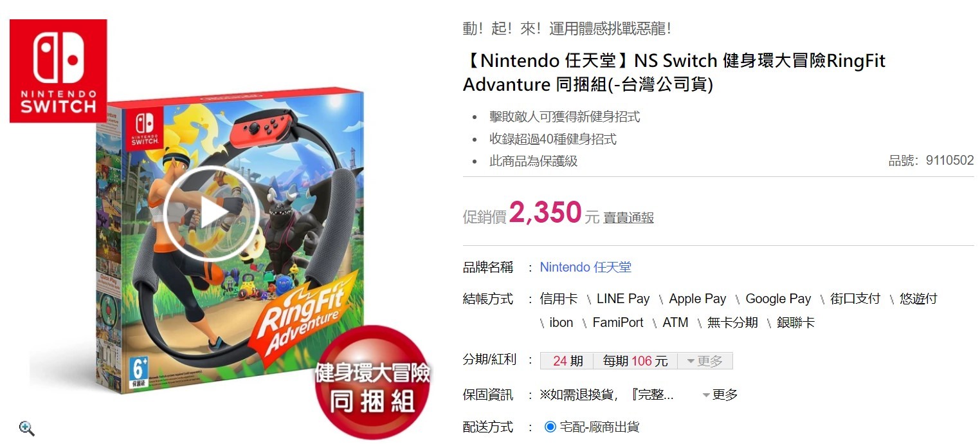Click the Google Pay payment option
The width and height of the screenshot is (980, 446).
(778, 299)
